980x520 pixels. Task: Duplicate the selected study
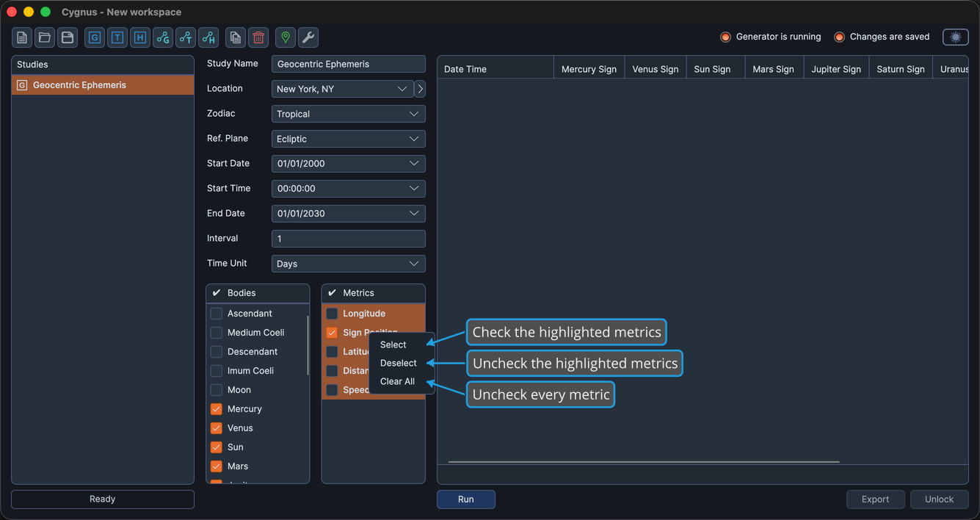(236, 37)
